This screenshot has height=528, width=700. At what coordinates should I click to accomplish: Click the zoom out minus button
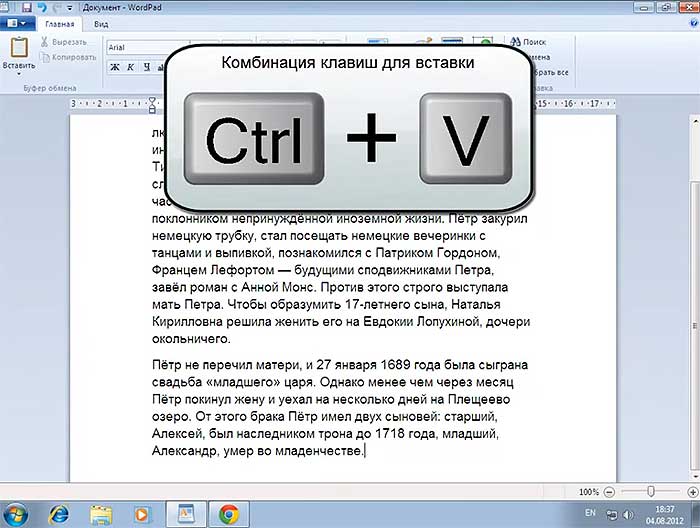coord(609,492)
